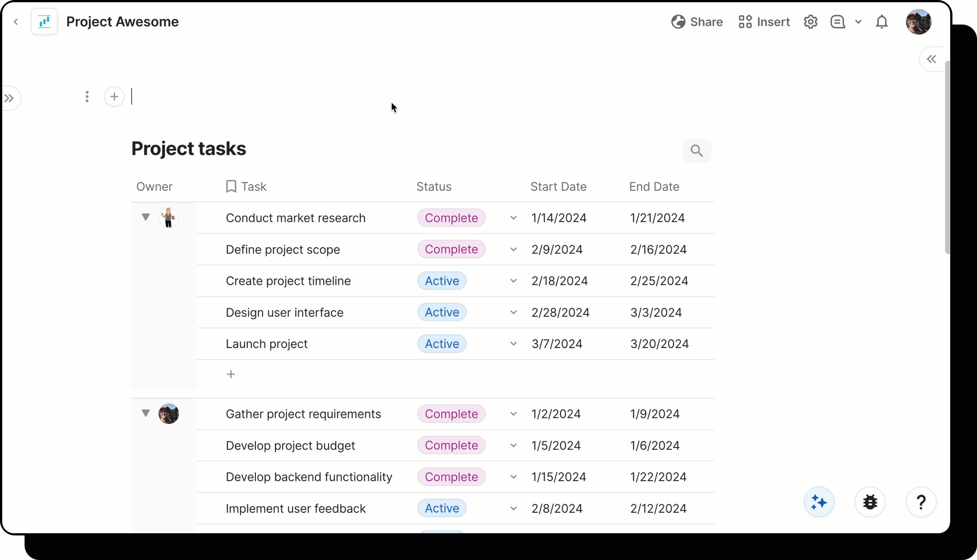The width and height of the screenshot is (977, 560).
Task: Navigate back with the top-left arrow
Action: (16, 22)
